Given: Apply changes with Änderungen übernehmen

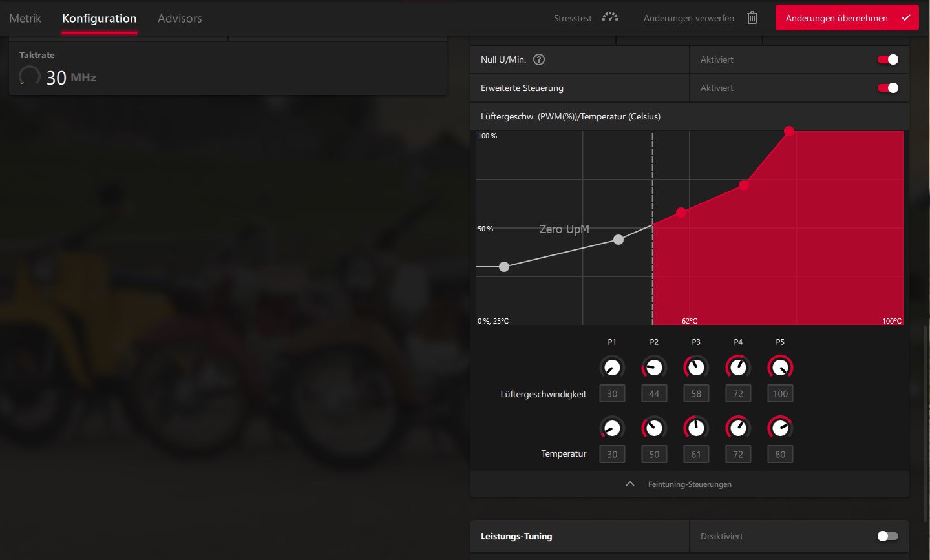Looking at the screenshot, I should (847, 18).
